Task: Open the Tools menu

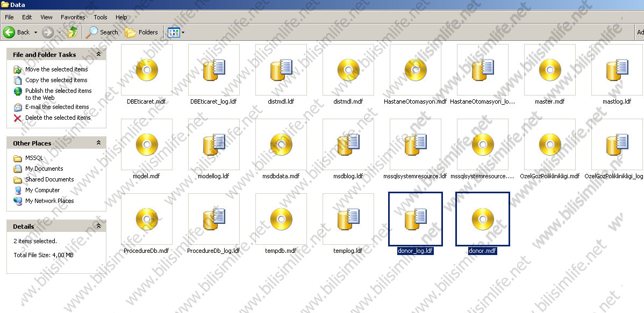Action: [x=101, y=17]
